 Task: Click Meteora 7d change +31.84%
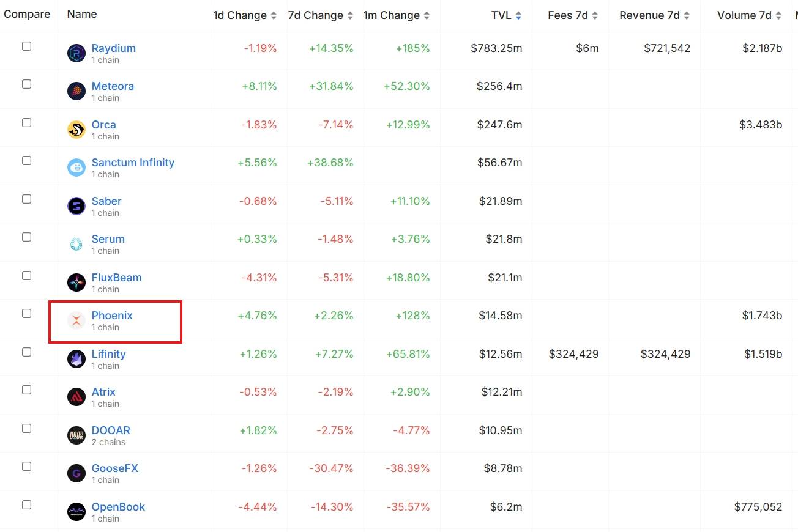(330, 86)
